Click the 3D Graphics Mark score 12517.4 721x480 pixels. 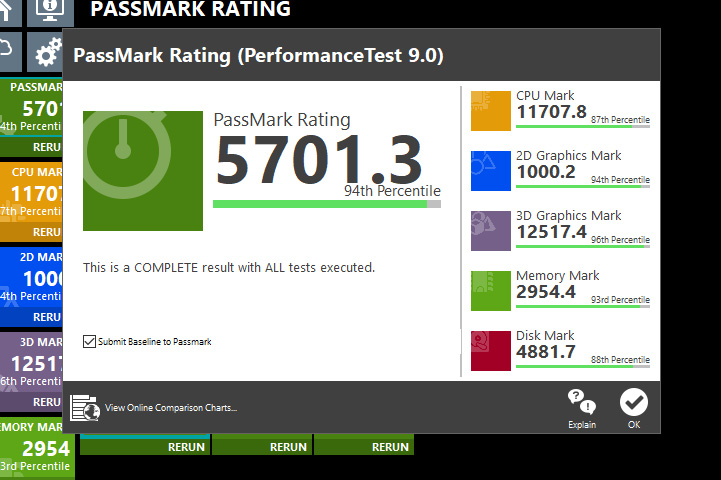[x=551, y=232]
